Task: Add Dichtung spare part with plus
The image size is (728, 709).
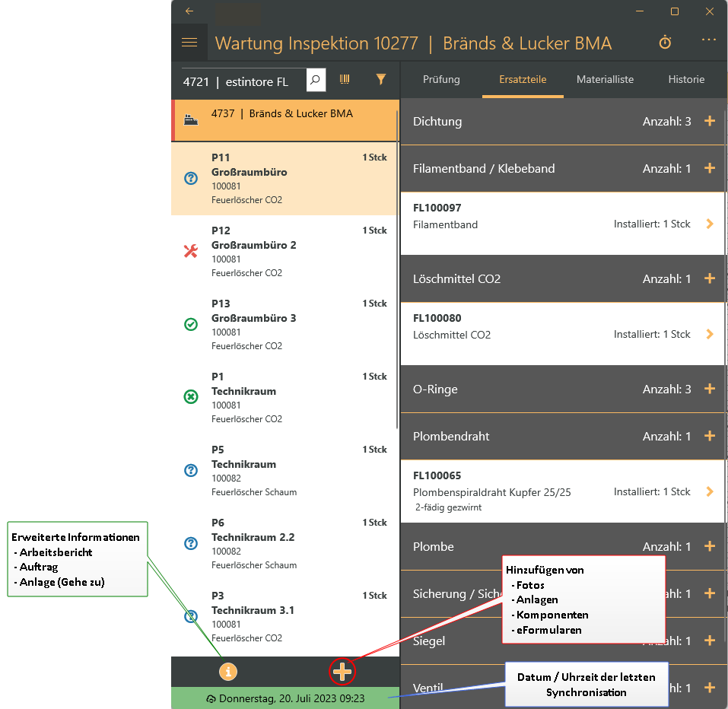Action: click(710, 121)
